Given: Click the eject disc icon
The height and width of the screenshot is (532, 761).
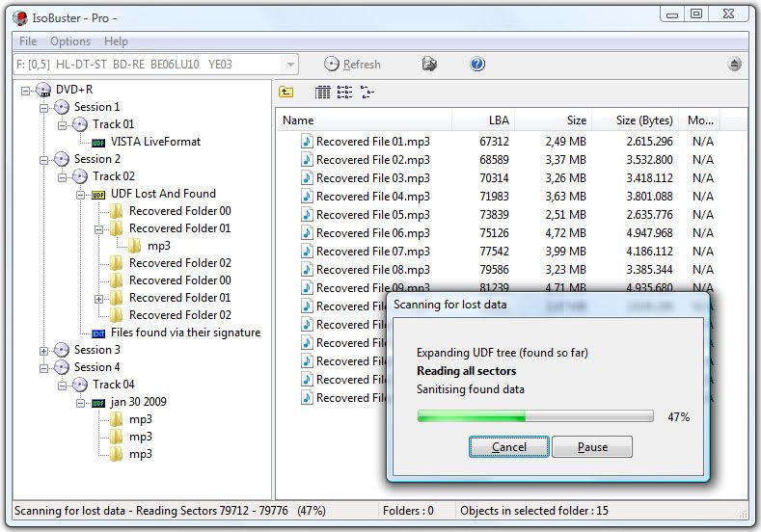Looking at the screenshot, I should [x=735, y=65].
